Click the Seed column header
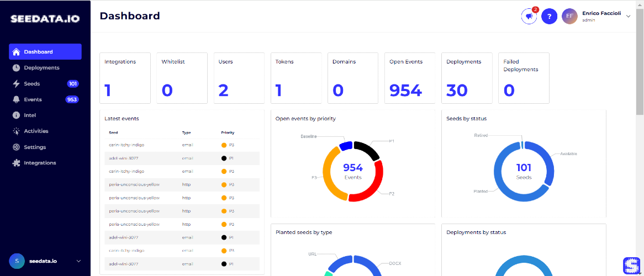The image size is (644, 276). click(x=113, y=132)
